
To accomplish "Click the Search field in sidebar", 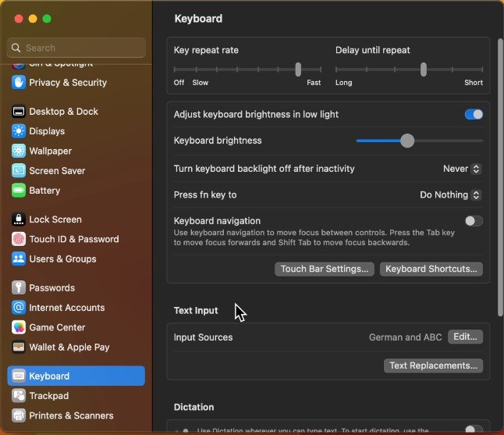I will point(76,48).
